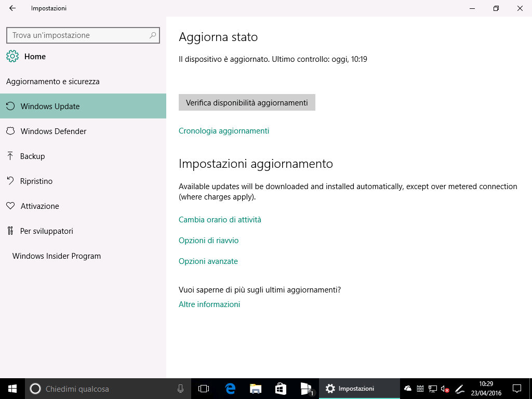532x399 pixels.
Task: Open the Windows Feedback app with badge 1
Action: coord(307,389)
